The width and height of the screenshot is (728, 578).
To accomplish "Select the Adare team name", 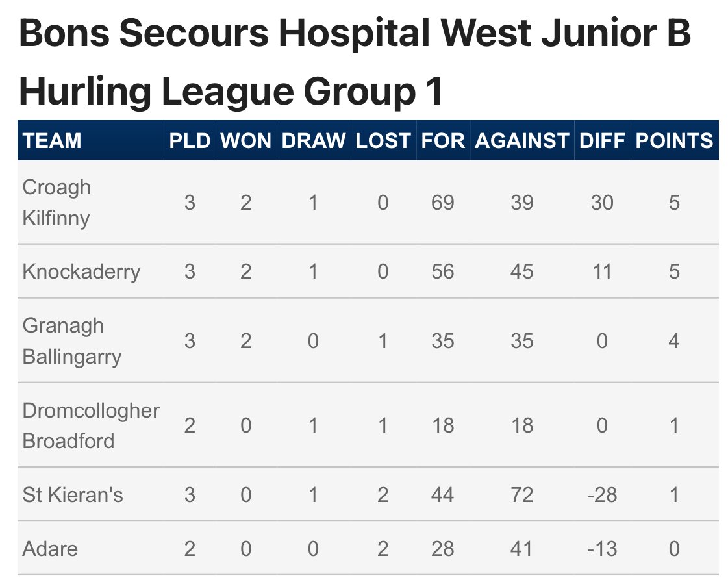I will pyautogui.click(x=50, y=549).
